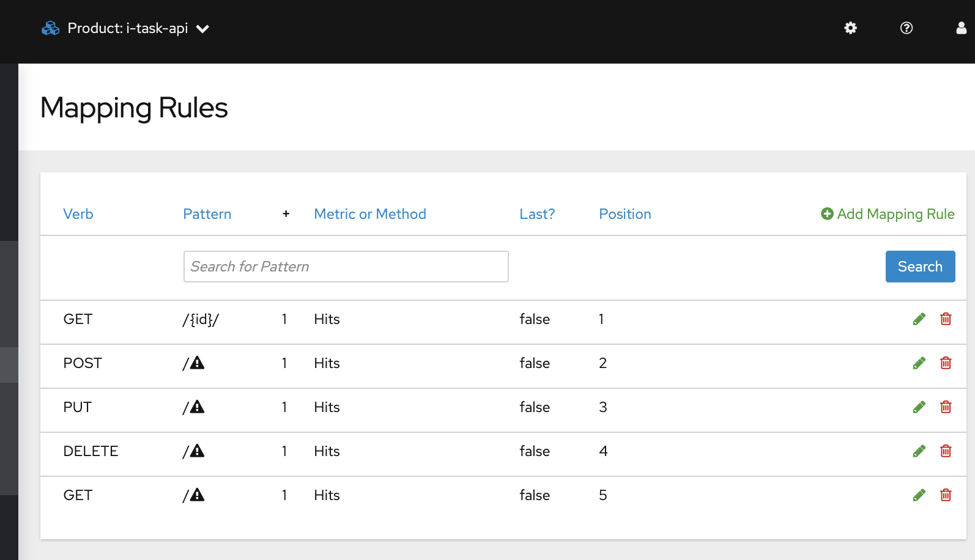Click warning icon in POST pattern
The image size is (975, 560).
pyautogui.click(x=197, y=363)
